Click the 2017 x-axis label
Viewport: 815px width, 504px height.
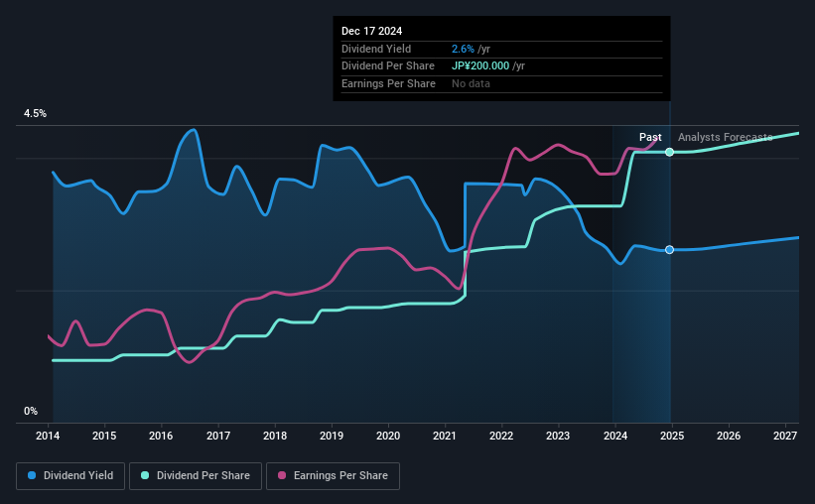[217, 436]
